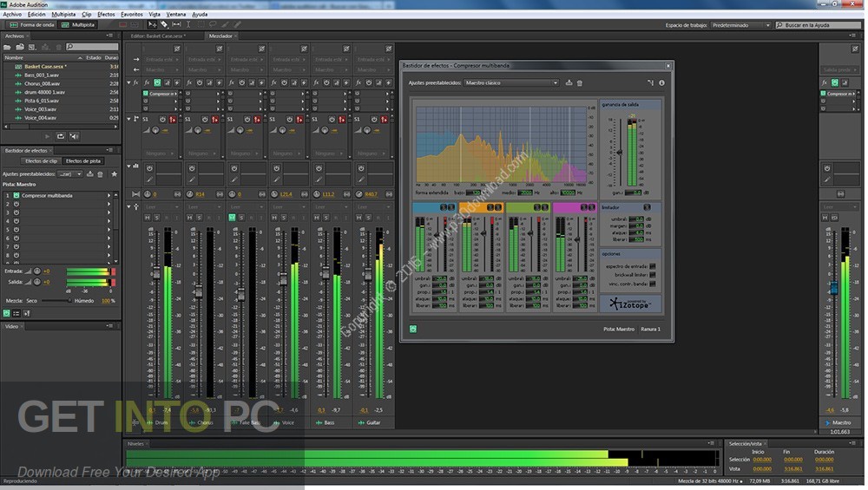Open Drum channel Maestro output dropdown
Viewport: 868px width, 490px height.
pyautogui.click(x=161, y=70)
